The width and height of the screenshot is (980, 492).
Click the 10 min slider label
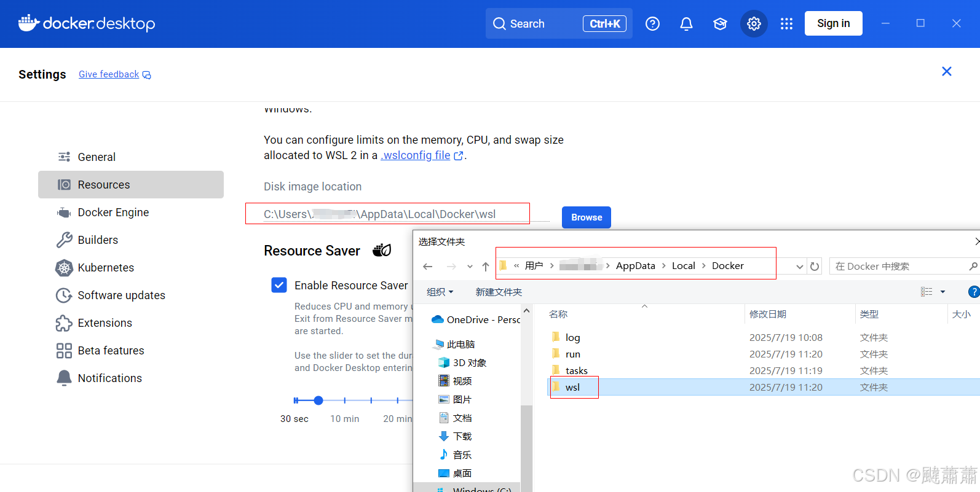point(344,419)
